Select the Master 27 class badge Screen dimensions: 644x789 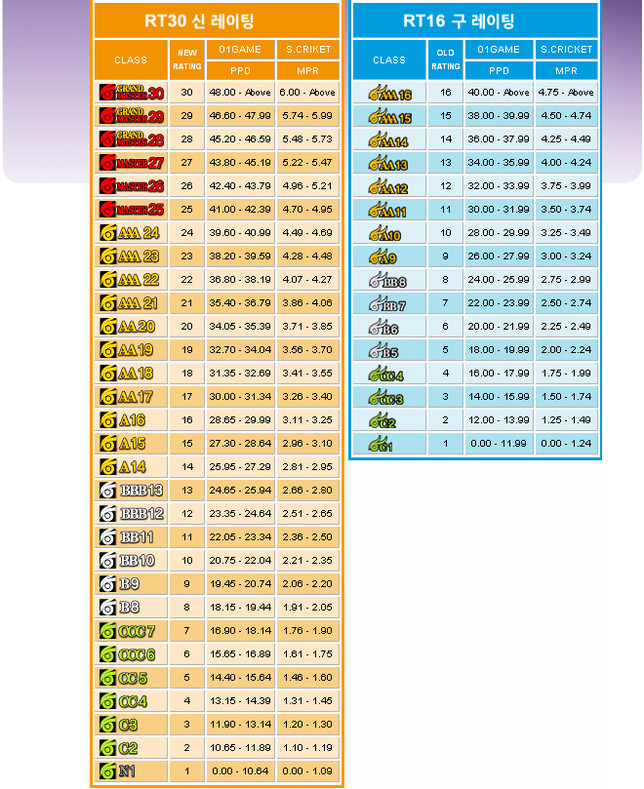[131, 162]
